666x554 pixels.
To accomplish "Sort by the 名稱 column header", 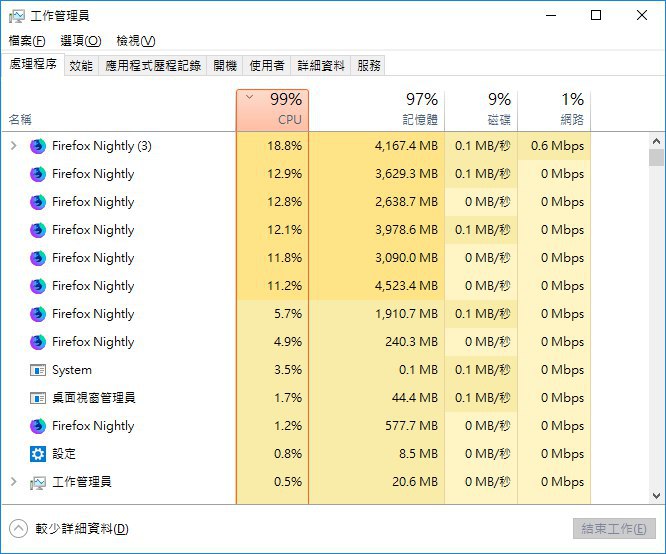I will pyautogui.click(x=119, y=110).
